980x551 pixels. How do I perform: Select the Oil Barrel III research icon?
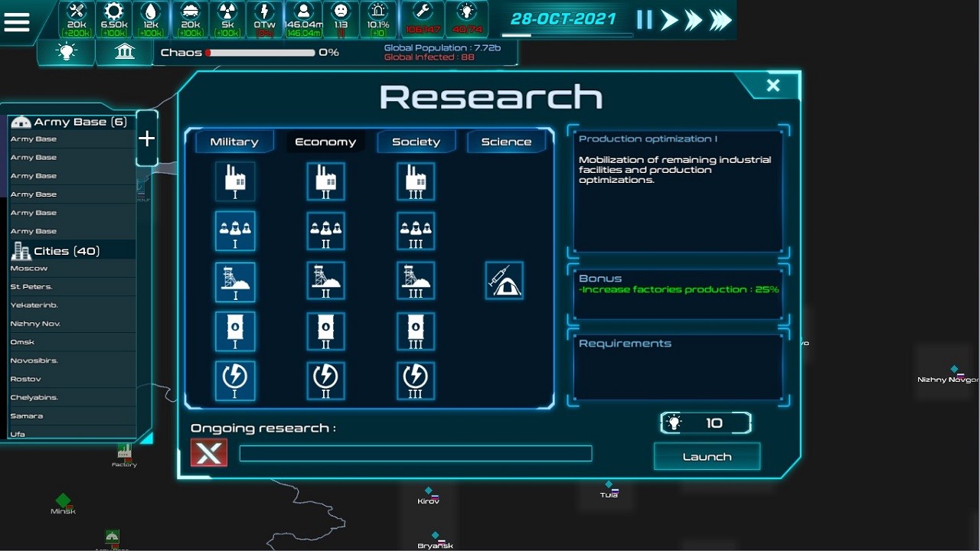point(416,331)
